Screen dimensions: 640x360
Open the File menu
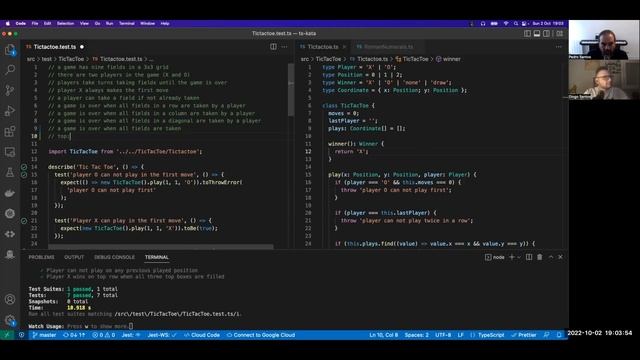35,24
